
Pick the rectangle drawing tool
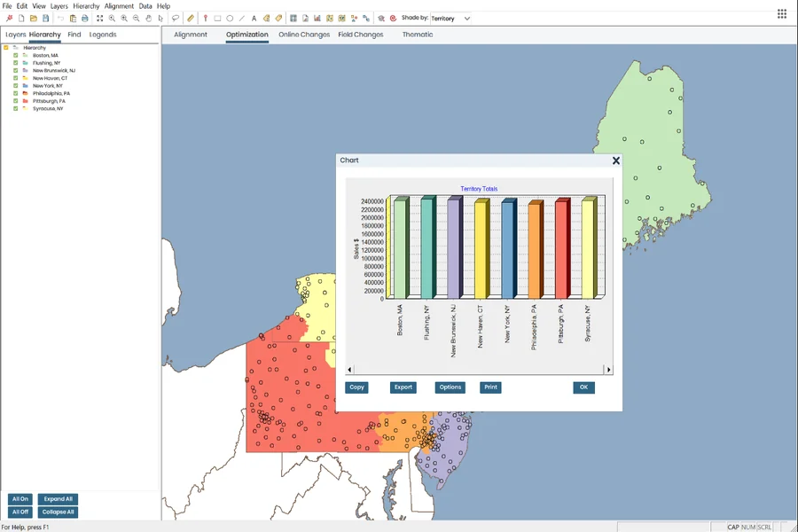click(x=217, y=16)
